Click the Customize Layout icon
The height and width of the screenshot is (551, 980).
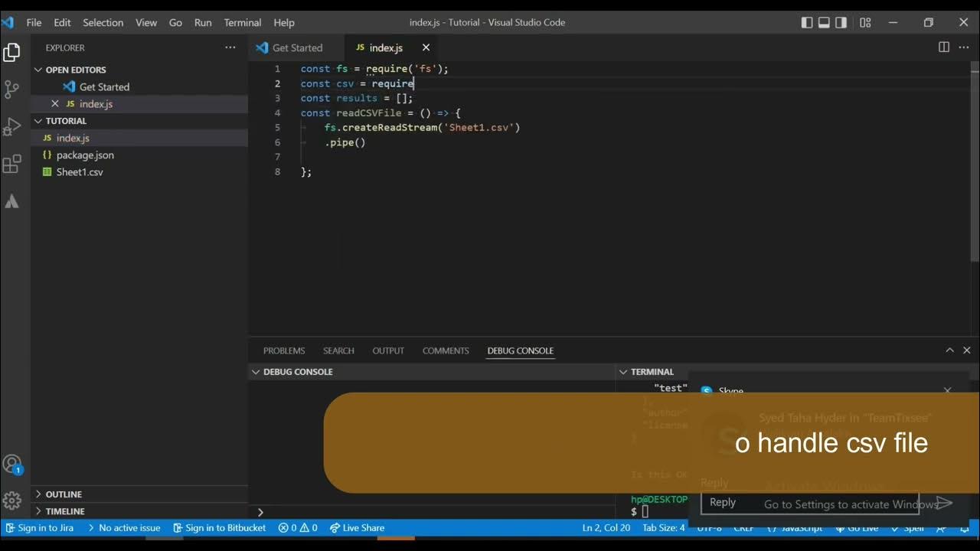coord(865,23)
